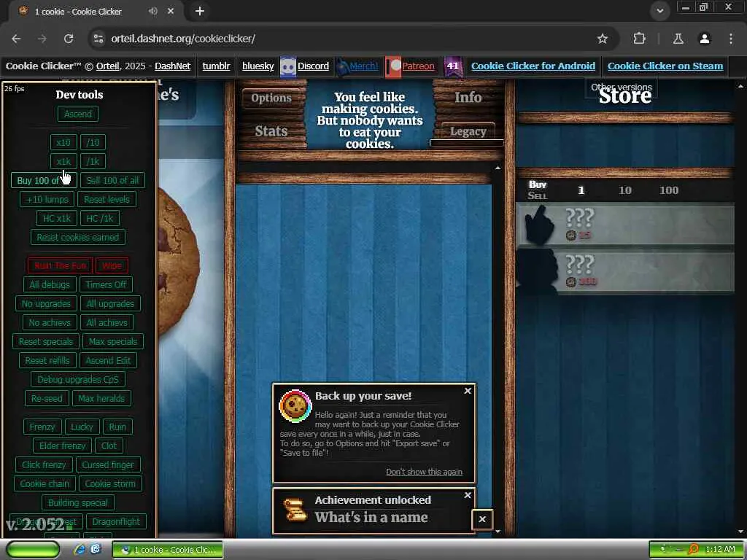The height and width of the screenshot is (560, 747).
Task: Open the Legacy menu
Action: click(x=468, y=131)
